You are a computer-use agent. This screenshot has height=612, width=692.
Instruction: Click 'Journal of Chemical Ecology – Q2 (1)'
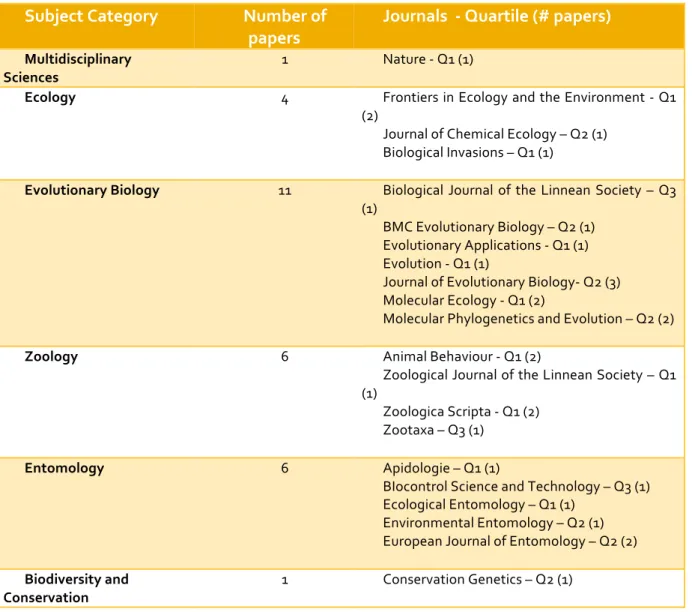pyautogui.click(x=495, y=134)
